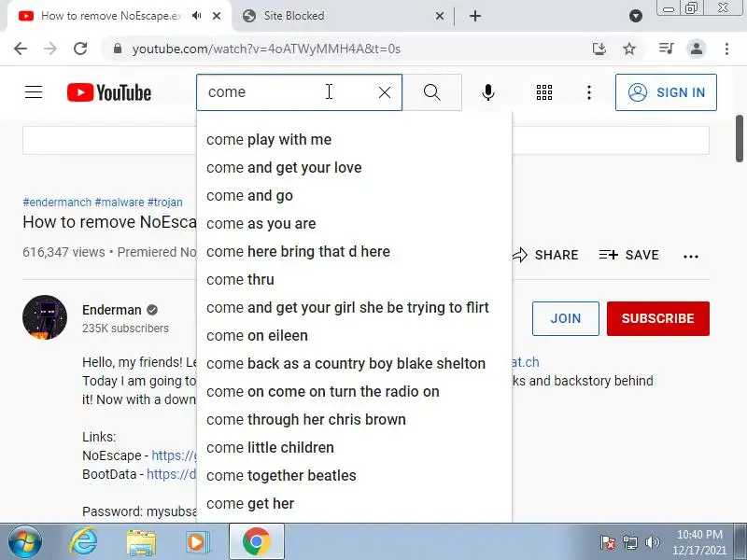Open more actions ellipsis beside SAVE
Screen dimensions: 747x560
coord(691,256)
